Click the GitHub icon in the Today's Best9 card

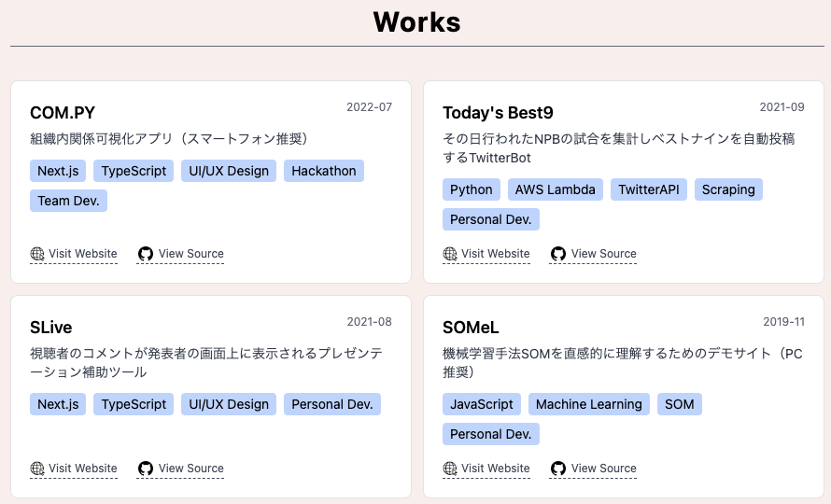click(x=558, y=254)
